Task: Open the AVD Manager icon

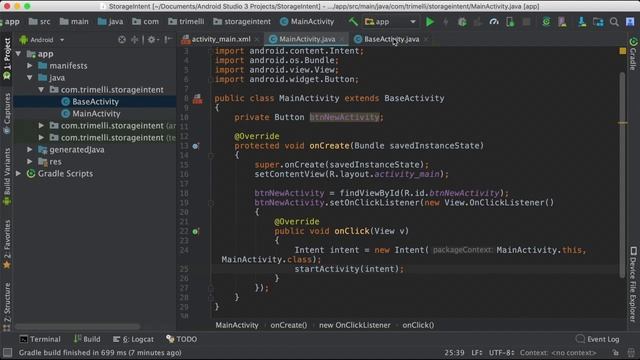Action: pyautogui.click(x=562, y=22)
